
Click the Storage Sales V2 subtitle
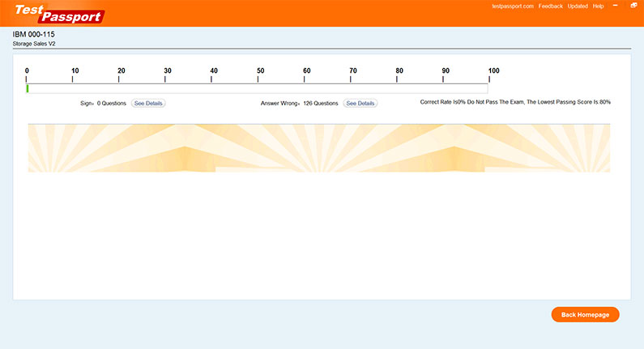34,44
